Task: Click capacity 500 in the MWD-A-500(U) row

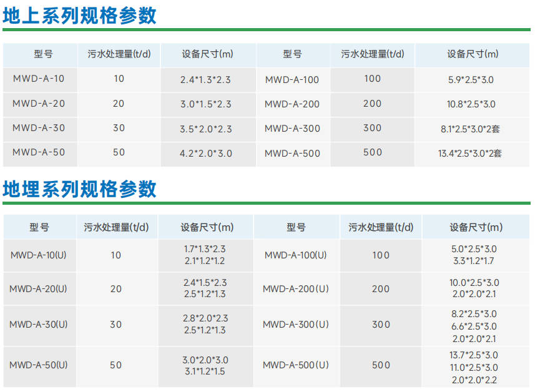Action: [x=381, y=365]
